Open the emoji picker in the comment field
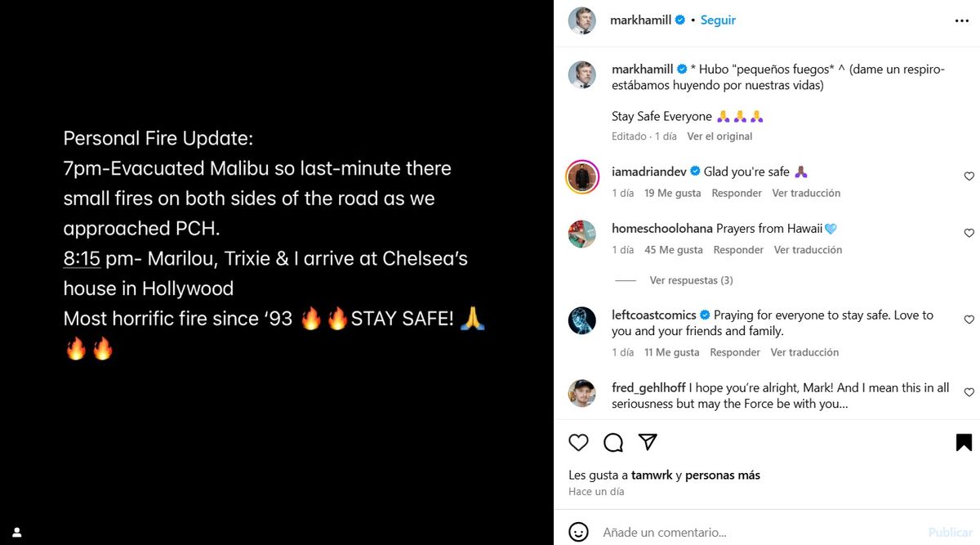 (x=579, y=531)
